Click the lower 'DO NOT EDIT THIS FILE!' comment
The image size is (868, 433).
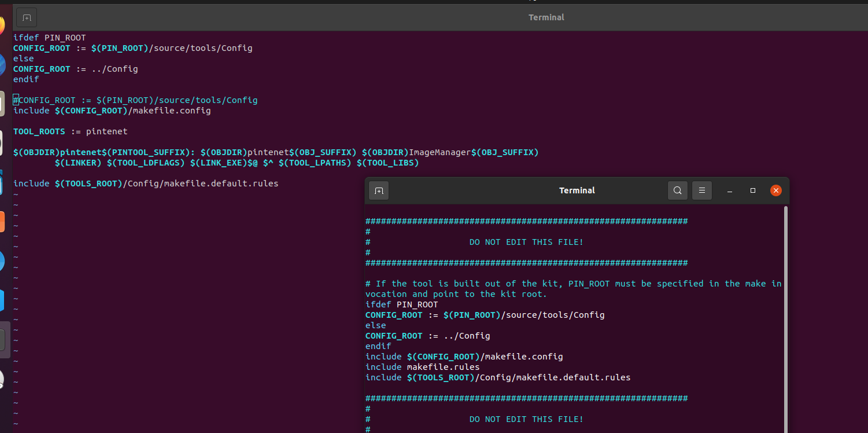click(526, 419)
